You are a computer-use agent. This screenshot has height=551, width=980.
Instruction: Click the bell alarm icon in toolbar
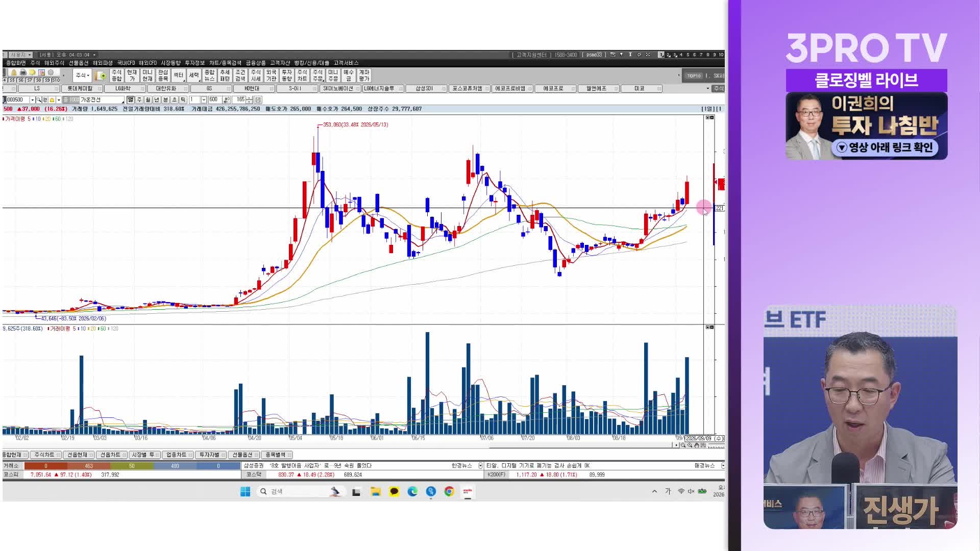[14, 72]
